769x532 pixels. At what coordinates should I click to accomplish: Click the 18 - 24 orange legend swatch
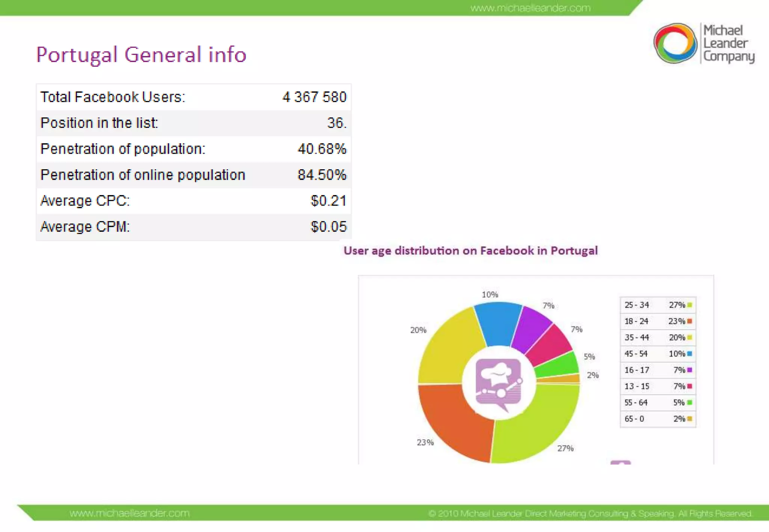coord(689,321)
